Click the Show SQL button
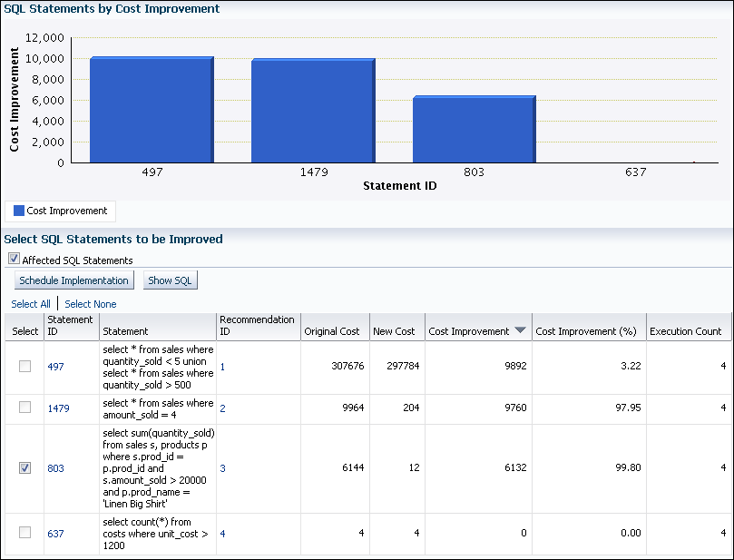 point(170,280)
